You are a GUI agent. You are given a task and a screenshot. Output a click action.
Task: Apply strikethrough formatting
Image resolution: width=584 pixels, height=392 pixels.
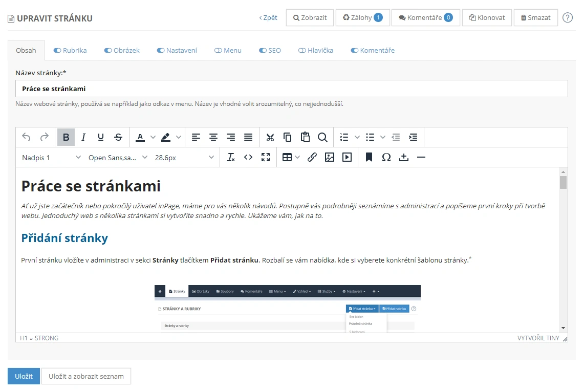pos(118,137)
